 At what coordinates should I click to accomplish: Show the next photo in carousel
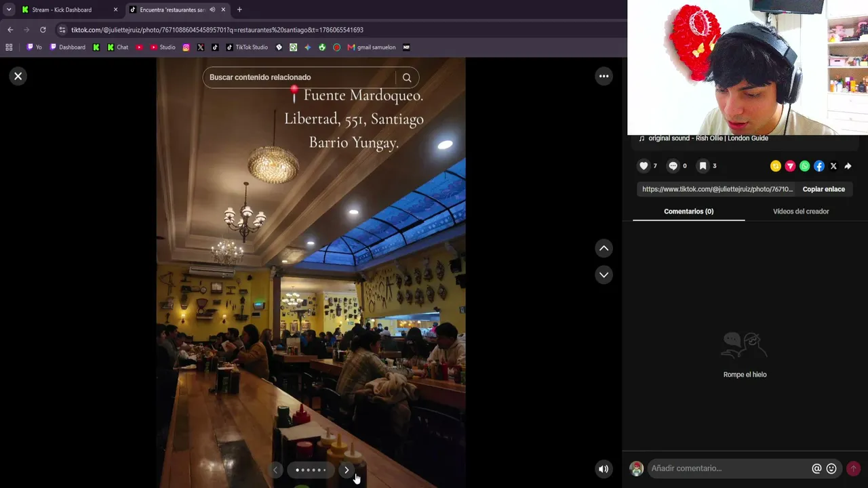(x=347, y=470)
